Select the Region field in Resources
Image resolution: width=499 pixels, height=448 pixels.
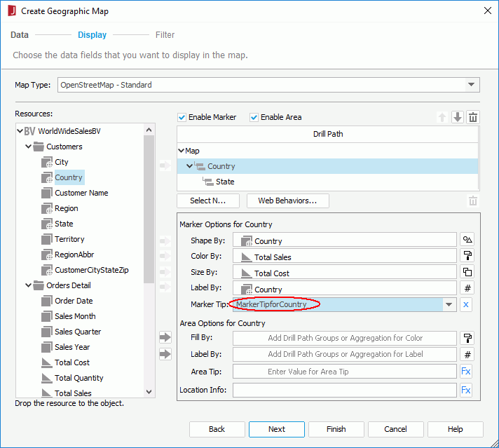tap(66, 208)
